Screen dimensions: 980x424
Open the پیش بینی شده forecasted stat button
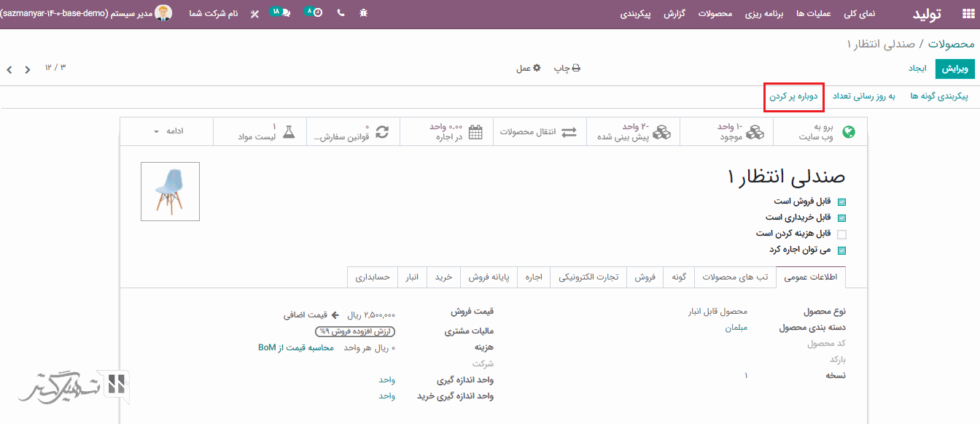(x=633, y=132)
